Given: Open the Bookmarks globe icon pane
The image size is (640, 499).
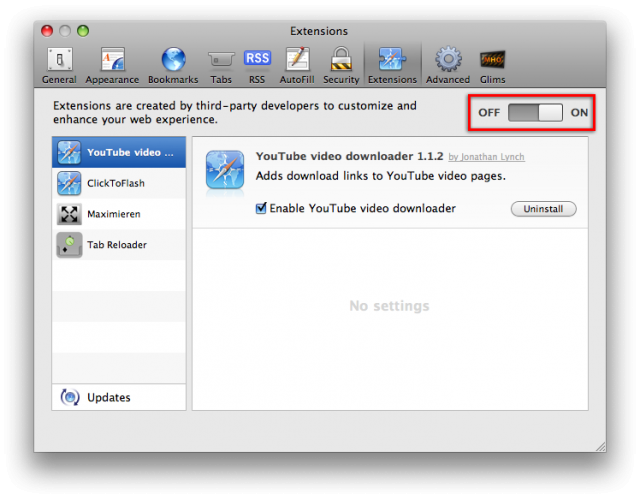Looking at the screenshot, I should 173,66.
